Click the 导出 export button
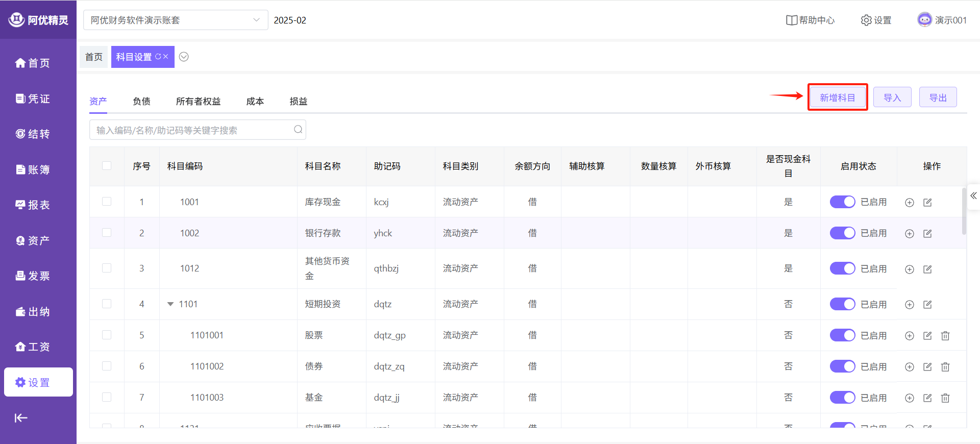Screen dimensions: 980x444 tap(938, 97)
